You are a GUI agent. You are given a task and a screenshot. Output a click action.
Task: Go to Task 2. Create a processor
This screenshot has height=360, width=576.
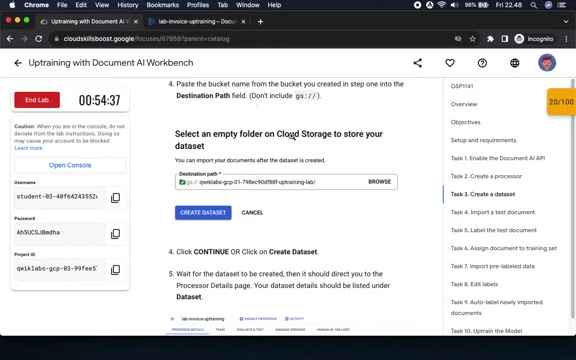coord(486,176)
